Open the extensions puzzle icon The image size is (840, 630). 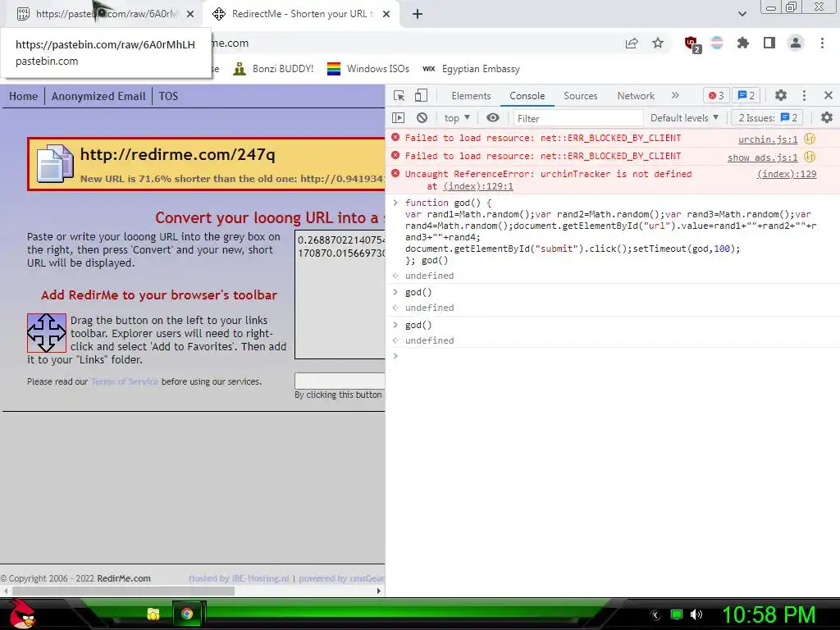click(x=743, y=43)
